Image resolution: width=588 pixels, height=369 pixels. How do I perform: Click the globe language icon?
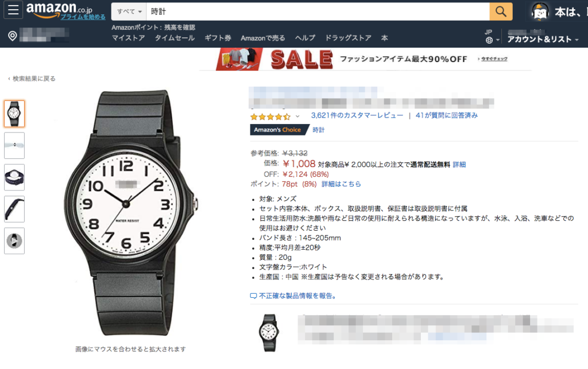tap(489, 40)
